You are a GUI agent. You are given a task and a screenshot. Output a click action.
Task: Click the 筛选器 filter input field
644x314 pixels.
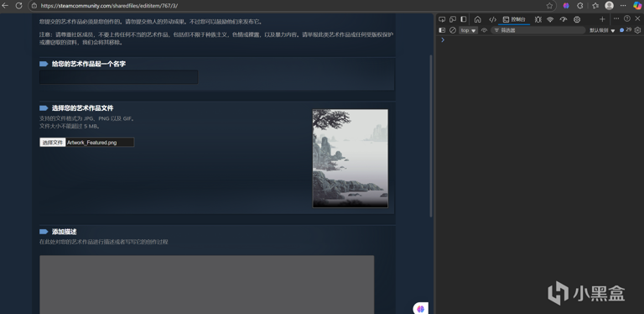[538, 30]
